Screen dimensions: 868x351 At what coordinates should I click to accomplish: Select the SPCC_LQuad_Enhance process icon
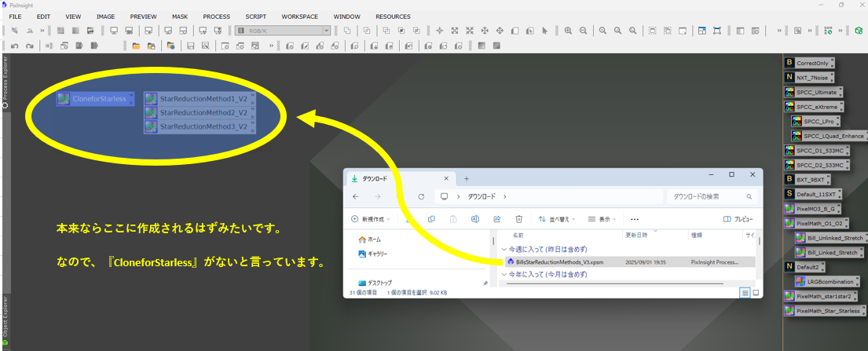830,136
